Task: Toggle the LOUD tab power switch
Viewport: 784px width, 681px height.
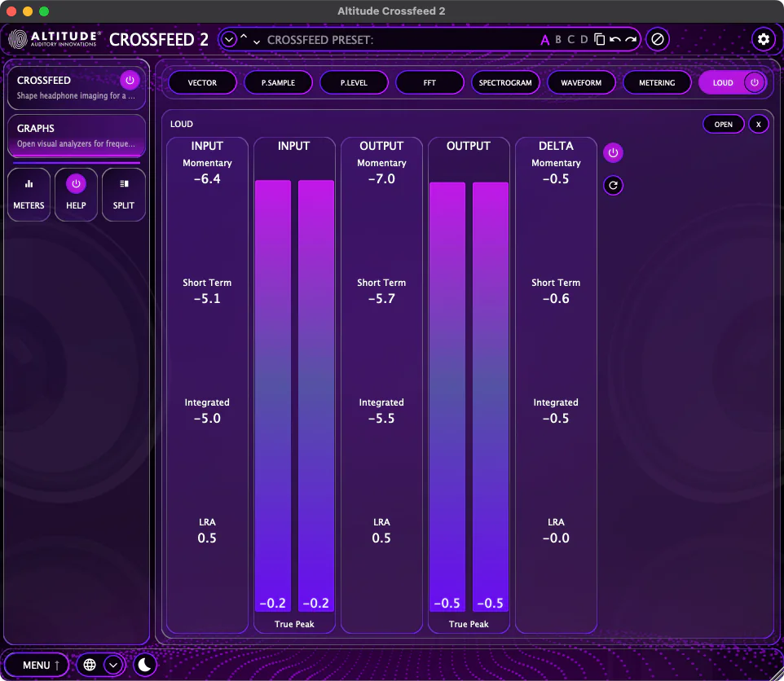Action: tap(754, 82)
